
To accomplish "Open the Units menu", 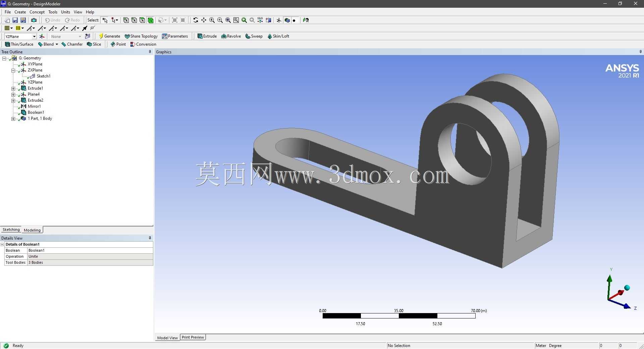I will click(x=65, y=12).
